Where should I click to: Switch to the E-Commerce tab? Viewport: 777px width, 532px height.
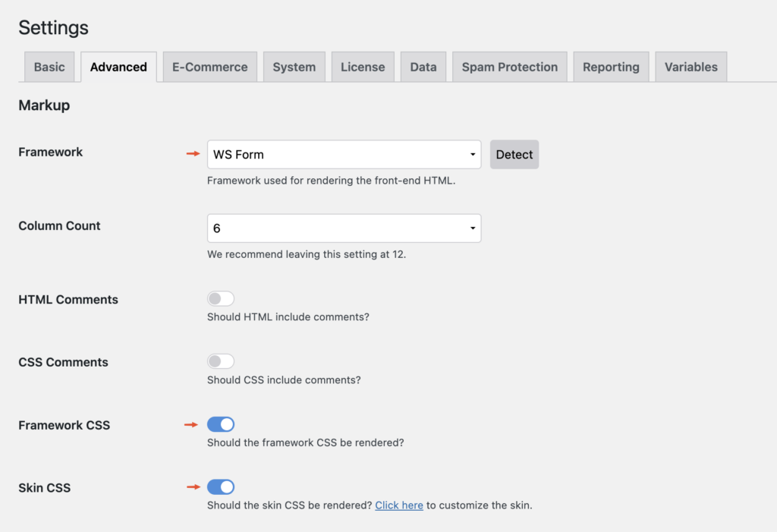coord(209,67)
